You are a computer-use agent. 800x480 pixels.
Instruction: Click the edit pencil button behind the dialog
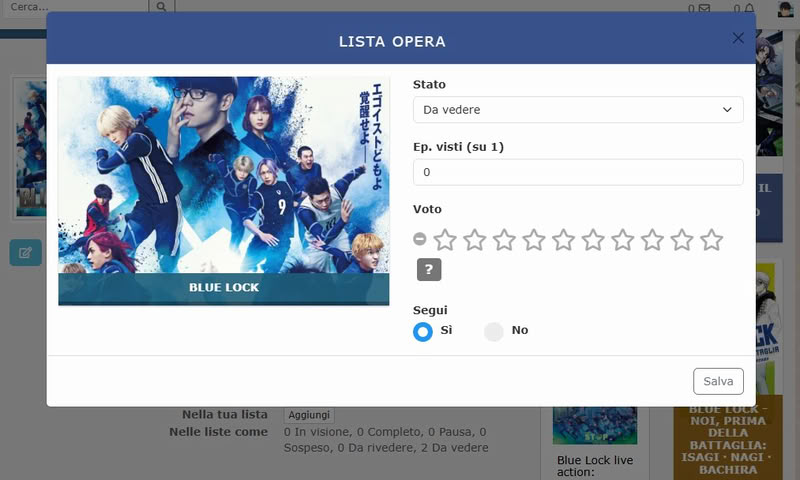(x=26, y=252)
